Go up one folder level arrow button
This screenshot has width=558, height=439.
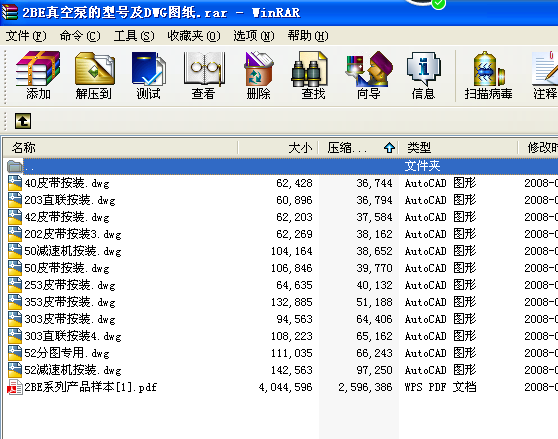(x=23, y=121)
